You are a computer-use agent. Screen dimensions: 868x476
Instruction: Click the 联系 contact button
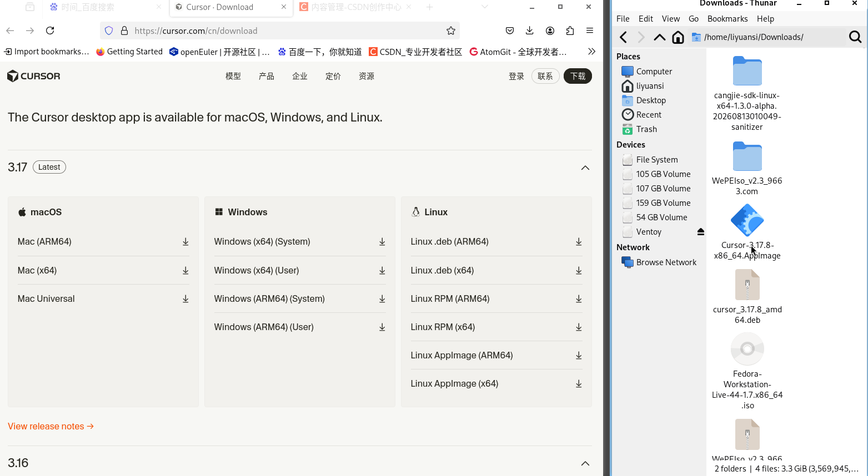[x=545, y=76]
